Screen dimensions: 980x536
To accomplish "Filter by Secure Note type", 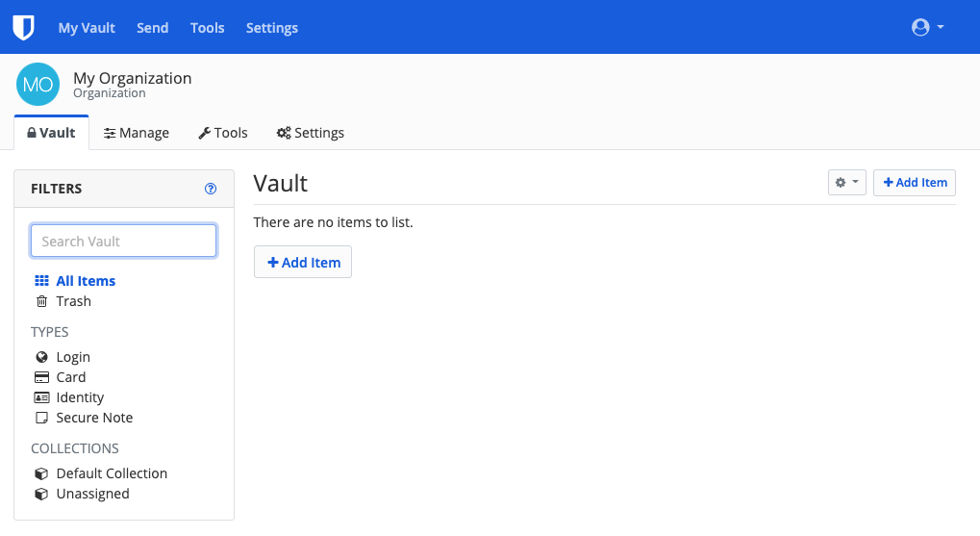I will (x=94, y=418).
